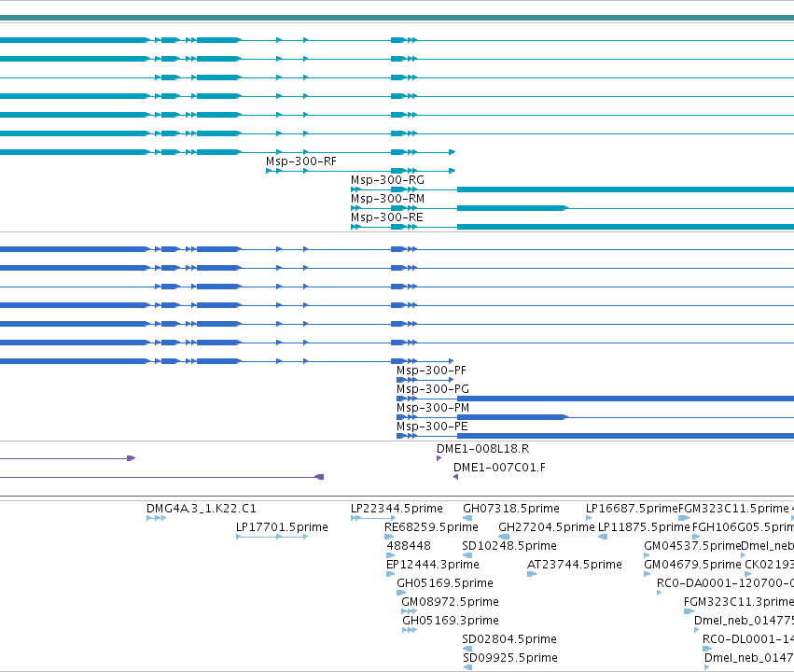Screen dimensions: 794x672
Task: Click the arrow glyphs under GM08972.5prime
Action: 410,611
